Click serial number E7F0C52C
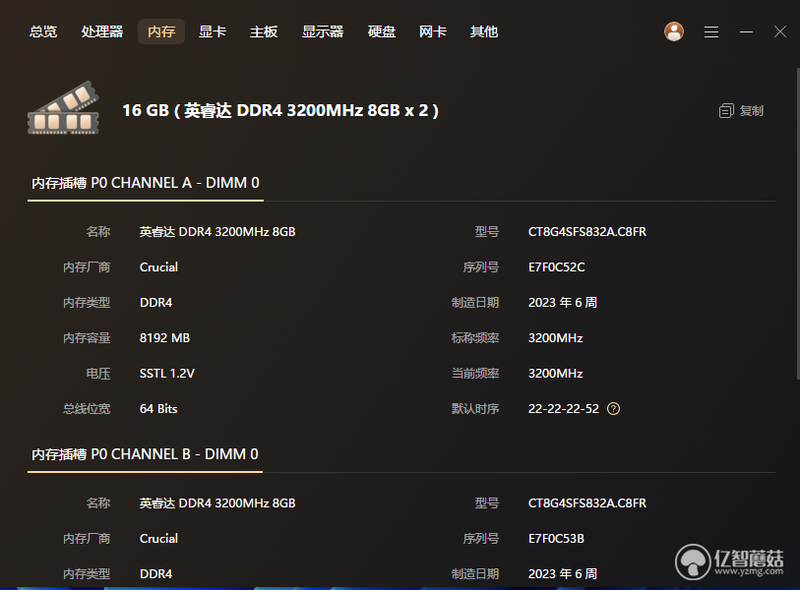 [x=557, y=267]
